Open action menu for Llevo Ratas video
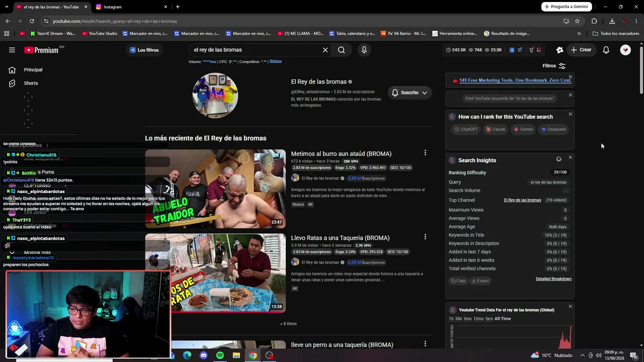 (x=425, y=237)
